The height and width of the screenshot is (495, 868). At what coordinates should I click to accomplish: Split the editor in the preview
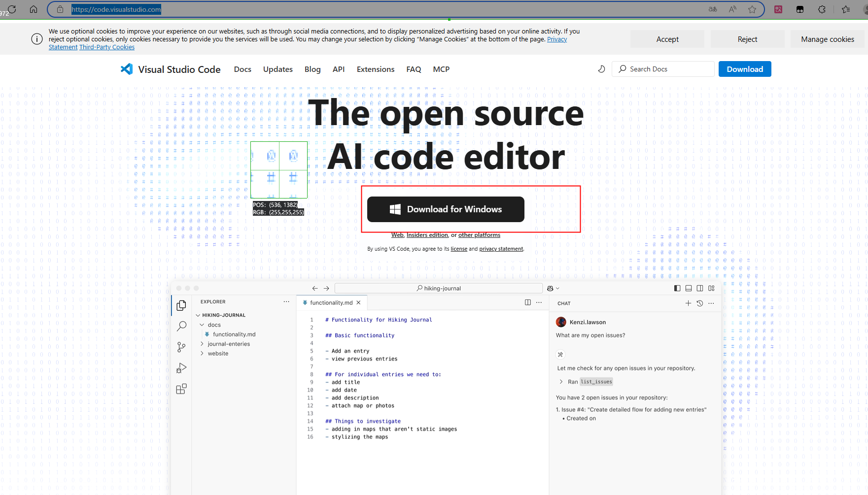point(528,302)
